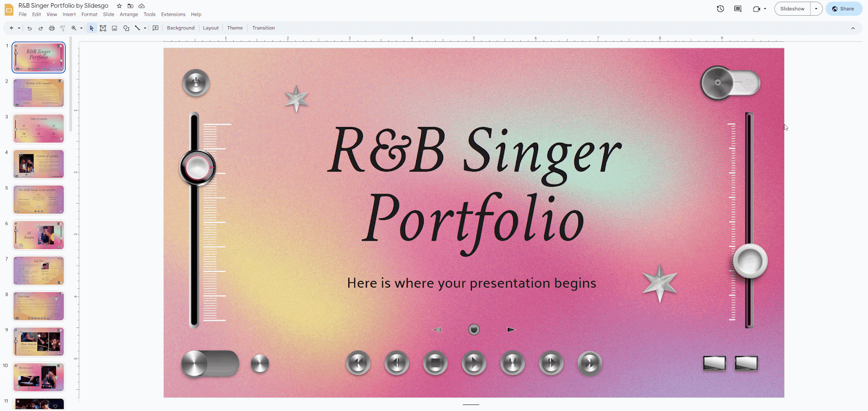868x411 pixels.
Task: Open the Google Slides home icon
Action: coord(9,10)
